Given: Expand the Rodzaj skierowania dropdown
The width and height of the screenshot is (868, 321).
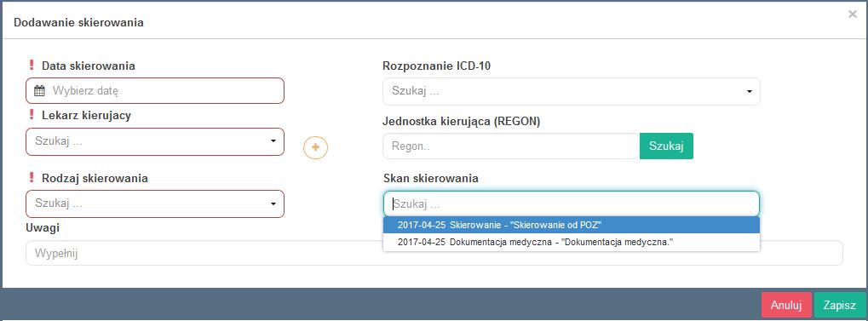Looking at the screenshot, I should [x=155, y=203].
